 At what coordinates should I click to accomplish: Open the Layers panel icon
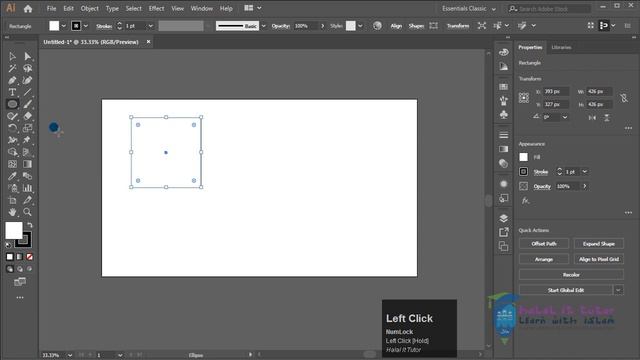[x=504, y=218]
